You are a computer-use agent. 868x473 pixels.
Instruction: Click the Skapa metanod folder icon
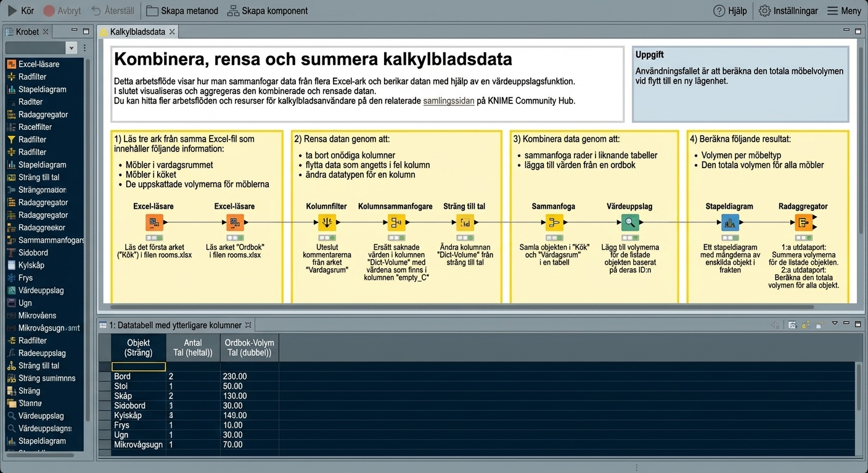coord(152,10)
